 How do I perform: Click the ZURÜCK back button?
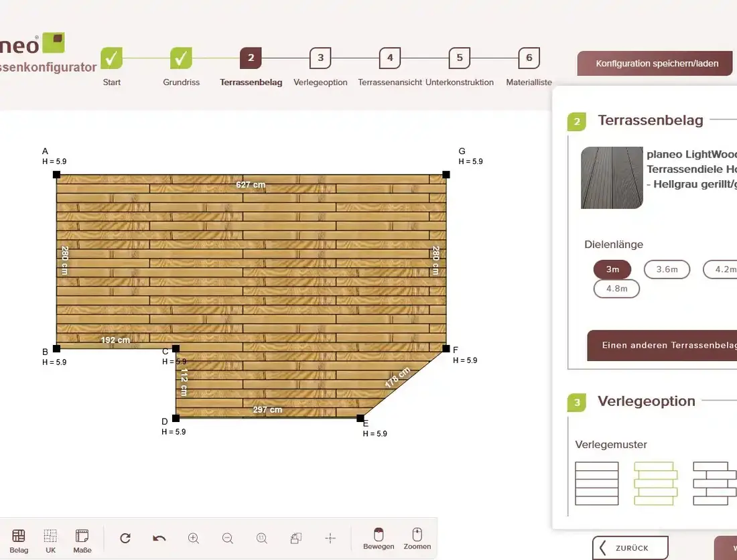pyautogui.click(x=630, y=547)
